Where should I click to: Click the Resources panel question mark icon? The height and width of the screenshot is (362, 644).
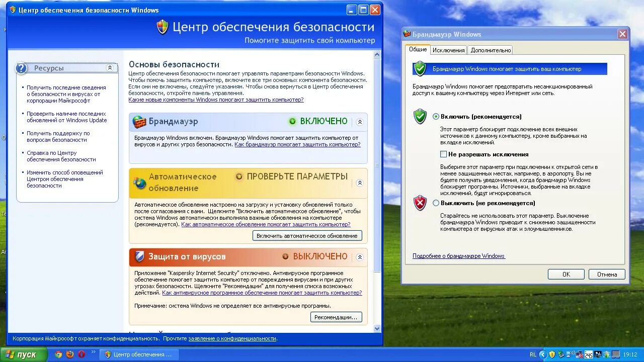[21, 68]
